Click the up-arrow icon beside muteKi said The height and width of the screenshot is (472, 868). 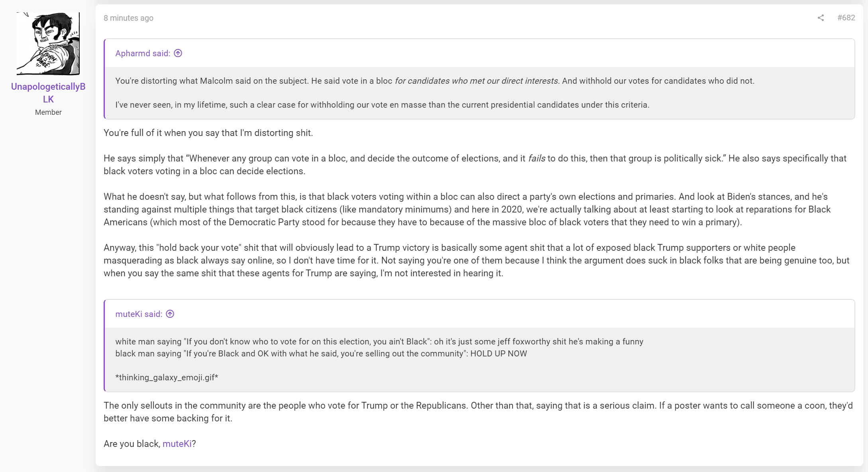(170, 314)
